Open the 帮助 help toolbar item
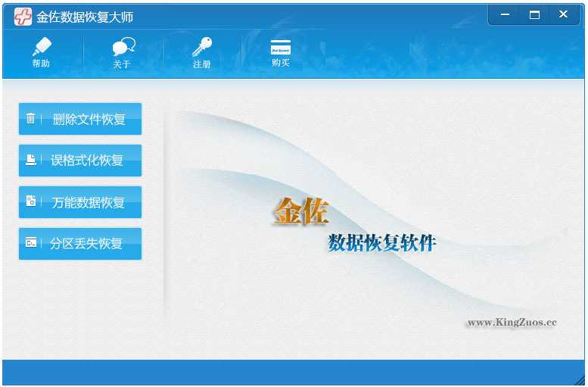 [x=42, y=52]
